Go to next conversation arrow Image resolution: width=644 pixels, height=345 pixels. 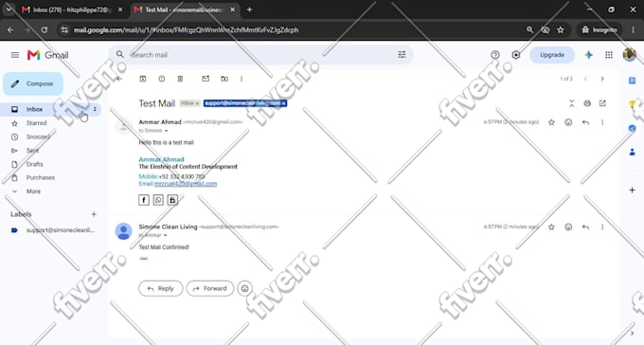[602, 79]
